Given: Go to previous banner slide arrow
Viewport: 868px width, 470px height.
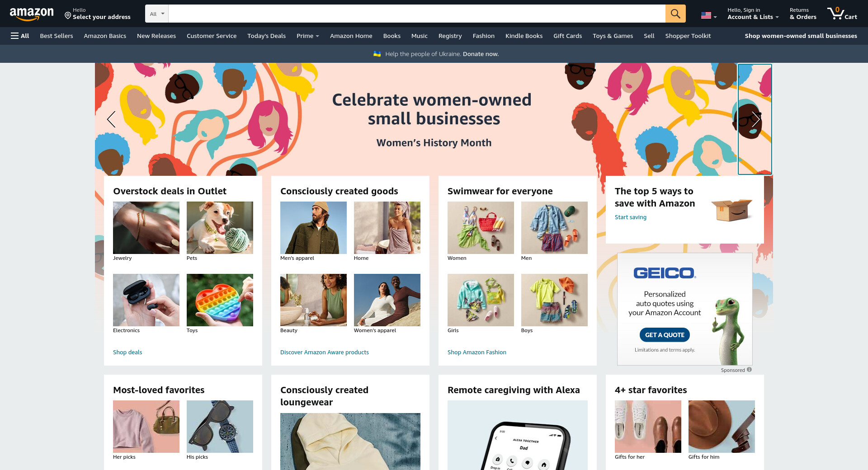Looking at the screenshot, I should tap(111, 119).
